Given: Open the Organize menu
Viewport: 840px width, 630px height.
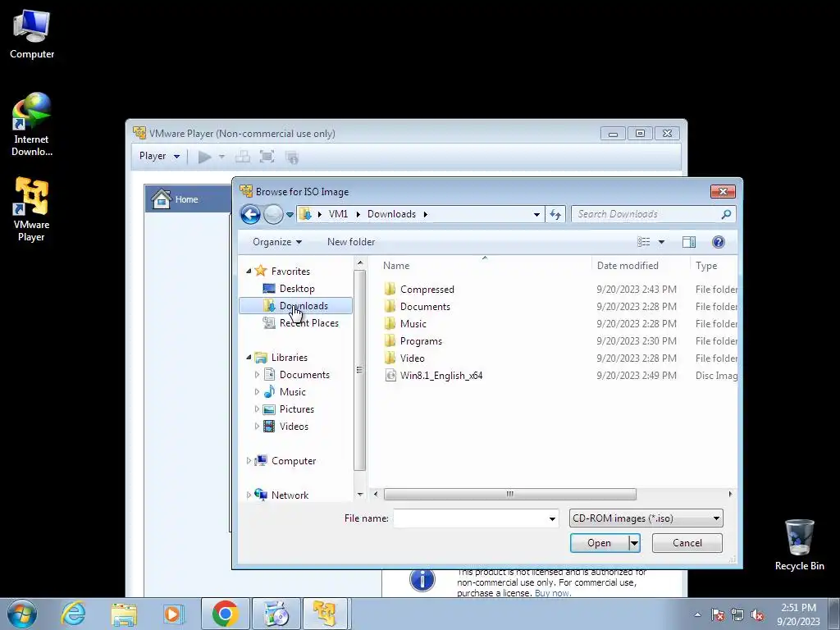Looking at the screenshot, I should tap(277, 242).
